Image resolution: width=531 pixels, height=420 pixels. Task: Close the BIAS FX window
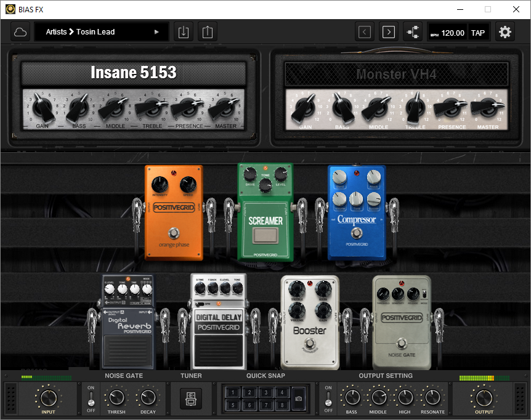pos(516,9)
